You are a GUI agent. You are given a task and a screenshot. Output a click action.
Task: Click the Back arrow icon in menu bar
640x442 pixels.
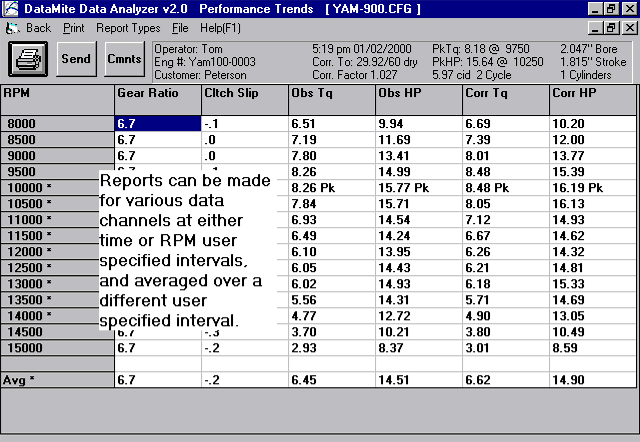point(13,28)
